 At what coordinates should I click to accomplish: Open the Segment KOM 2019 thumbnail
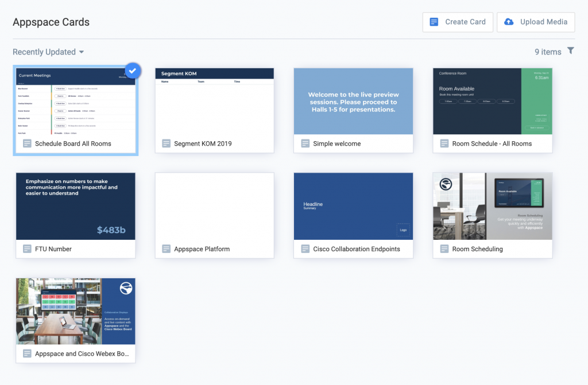[x=215, y=101]
